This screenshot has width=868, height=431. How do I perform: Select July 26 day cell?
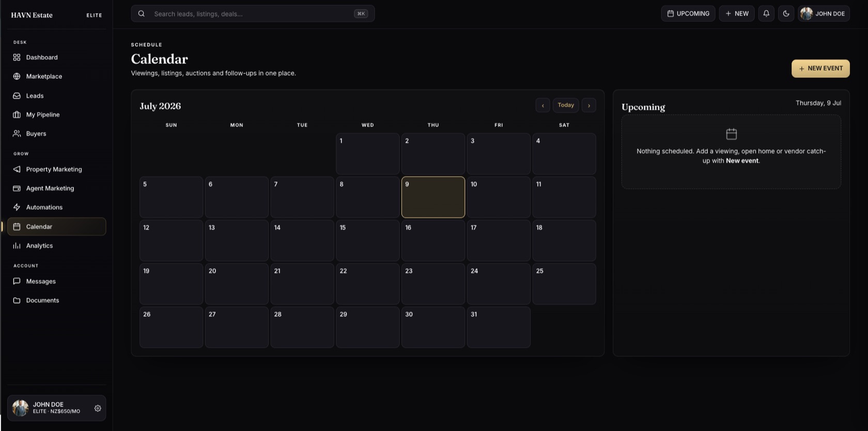(171, 328)
